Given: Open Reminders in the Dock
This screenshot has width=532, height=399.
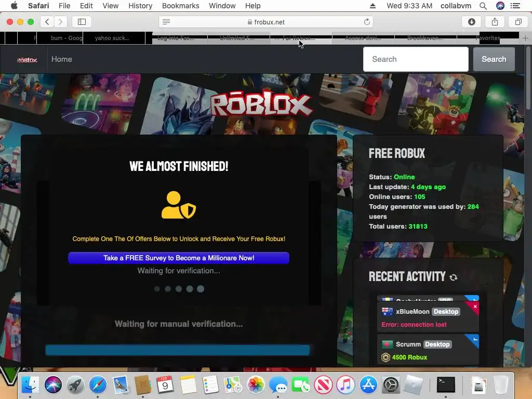Looking at the screenshot, I should pyautogui.click(x=210, y=385).
